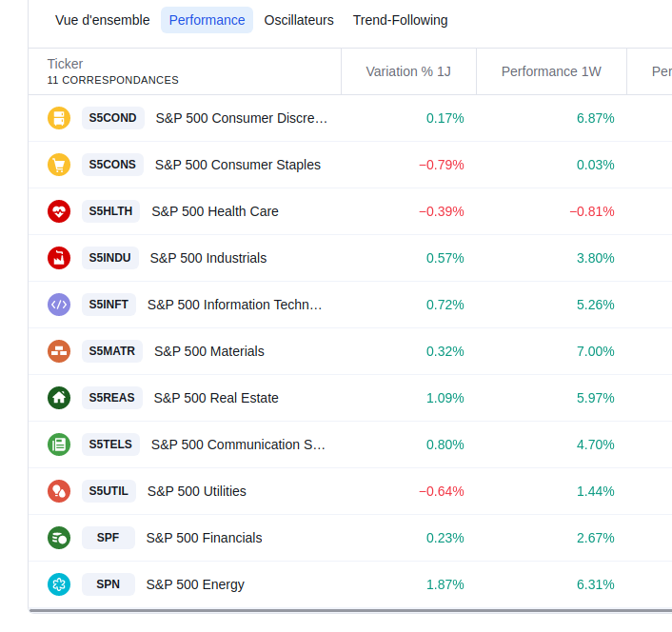Open the S5INFT ticker link
Viewport: 672px width, 632px height.
coord(109,305)
